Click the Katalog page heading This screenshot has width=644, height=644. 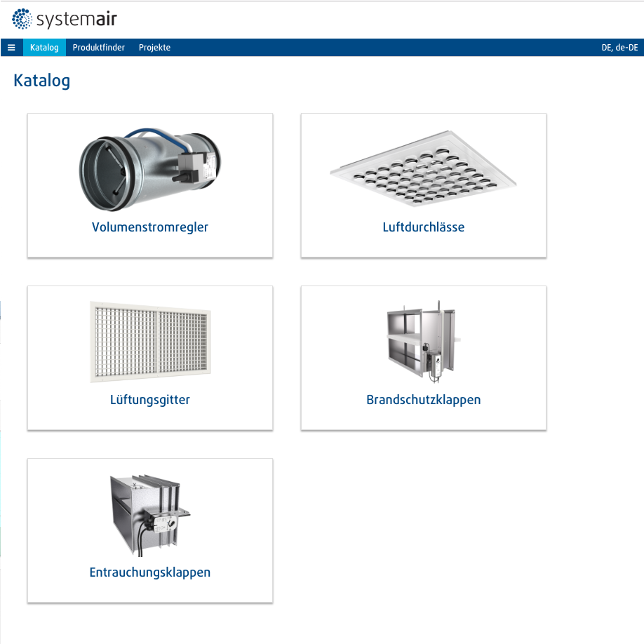(42, 81)
